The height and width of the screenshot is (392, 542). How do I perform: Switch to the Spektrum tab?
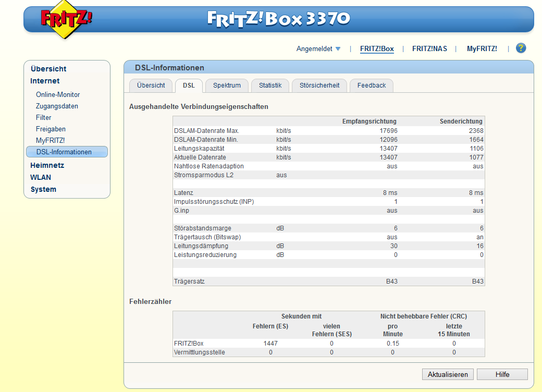[x=227, y=85]
